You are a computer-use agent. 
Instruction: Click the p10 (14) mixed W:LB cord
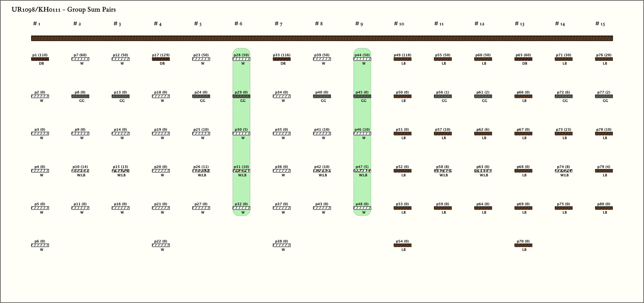point(80,171)
